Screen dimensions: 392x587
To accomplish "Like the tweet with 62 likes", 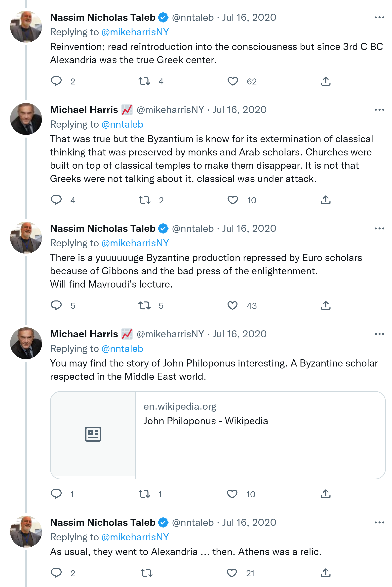I will [x=233, y=81].
